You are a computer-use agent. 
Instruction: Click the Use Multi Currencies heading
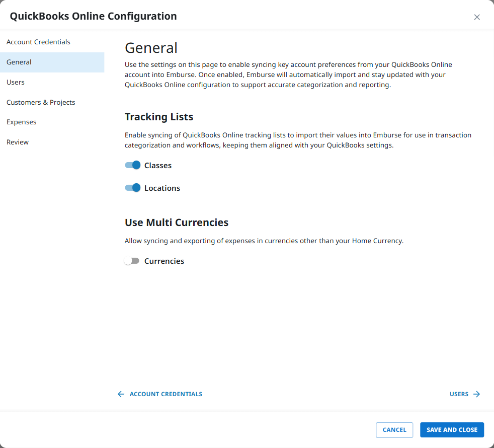pos(177,222)
